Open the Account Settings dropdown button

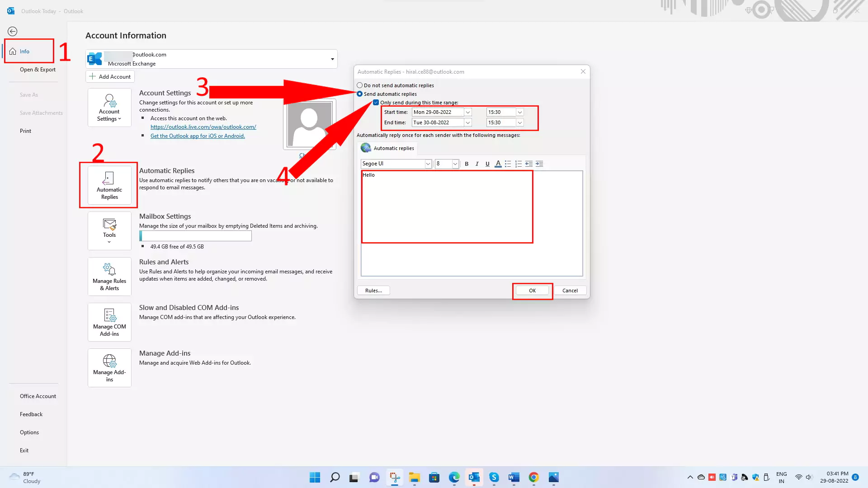(109, 108)
